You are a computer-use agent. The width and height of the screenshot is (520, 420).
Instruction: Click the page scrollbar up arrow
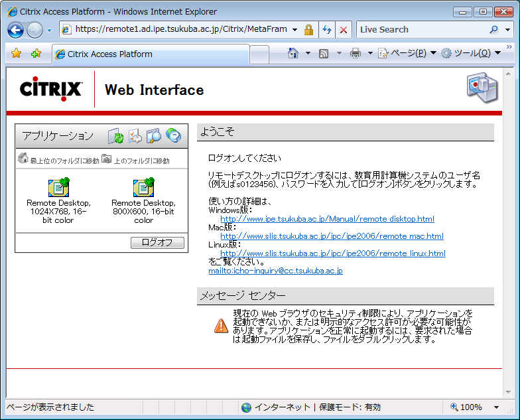tap(508, 74)
